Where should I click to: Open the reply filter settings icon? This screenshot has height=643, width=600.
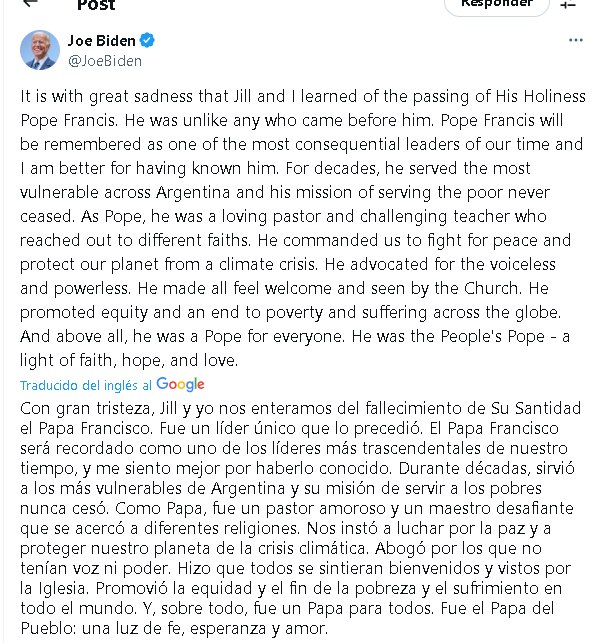pyautogui.click(x=568, y=4)
